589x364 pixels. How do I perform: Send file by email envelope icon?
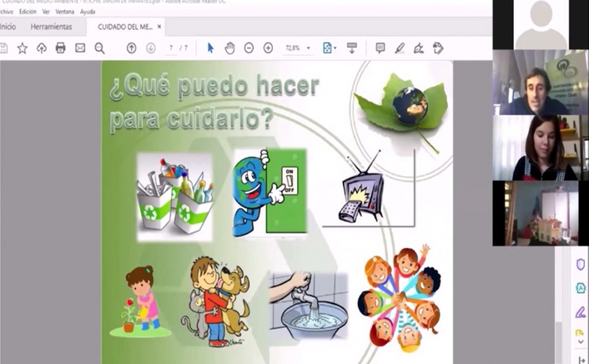coord(80,48)
